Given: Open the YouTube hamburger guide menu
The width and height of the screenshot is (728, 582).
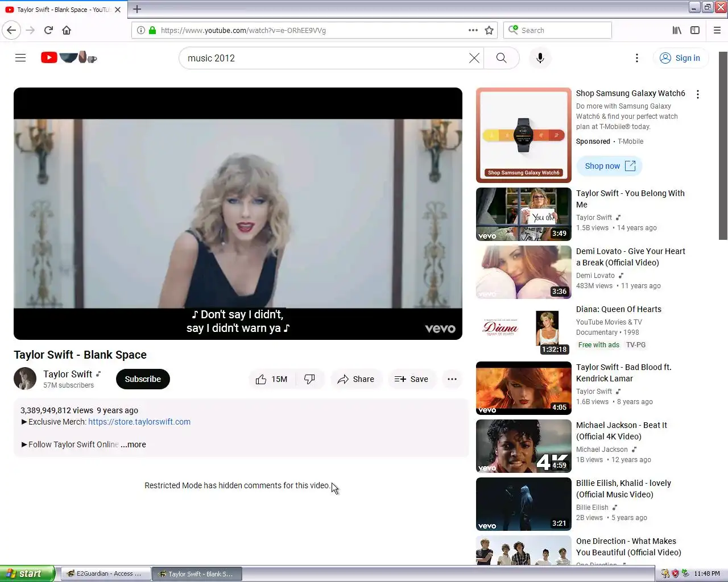Looking at the screenshot, I should point(20,58).
